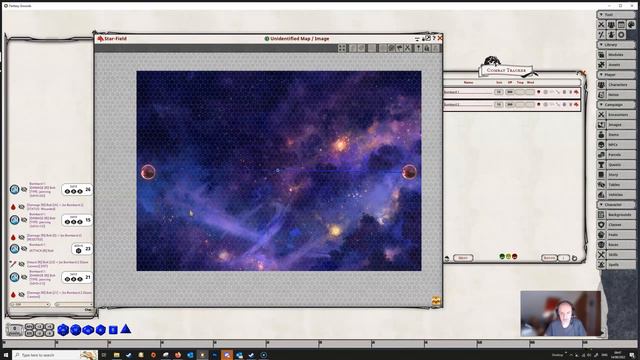Screen dimensions: 640x360
Task: Open the Parcels sidebar button
Action: click(616, 155)
